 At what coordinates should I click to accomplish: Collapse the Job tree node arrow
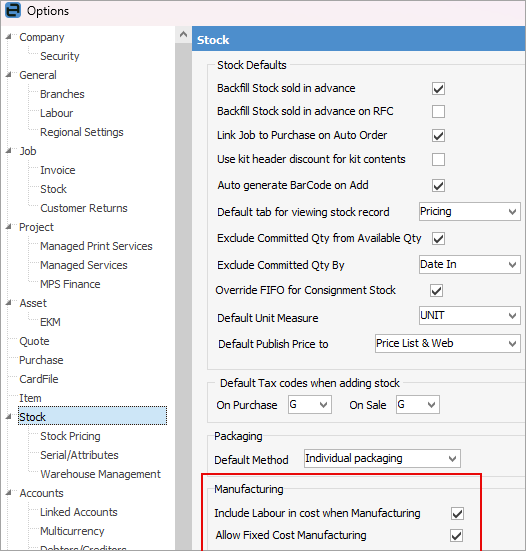pos(9,150)
